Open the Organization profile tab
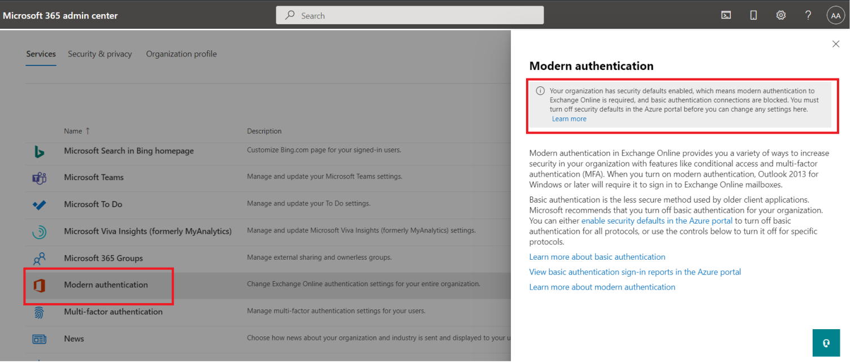The height and width of the screenshot is (363, 868). pos(181,54)
